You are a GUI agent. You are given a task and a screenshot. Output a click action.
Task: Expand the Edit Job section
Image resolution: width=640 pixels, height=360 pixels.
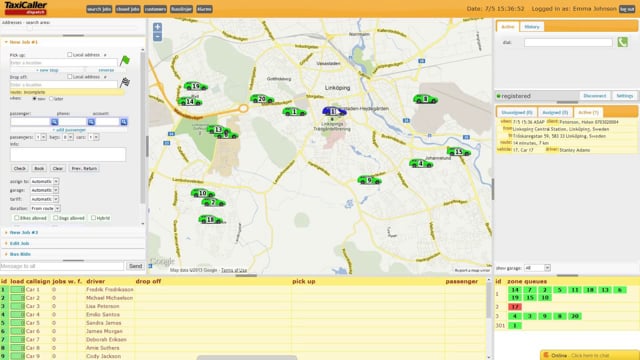coord(19,243)
